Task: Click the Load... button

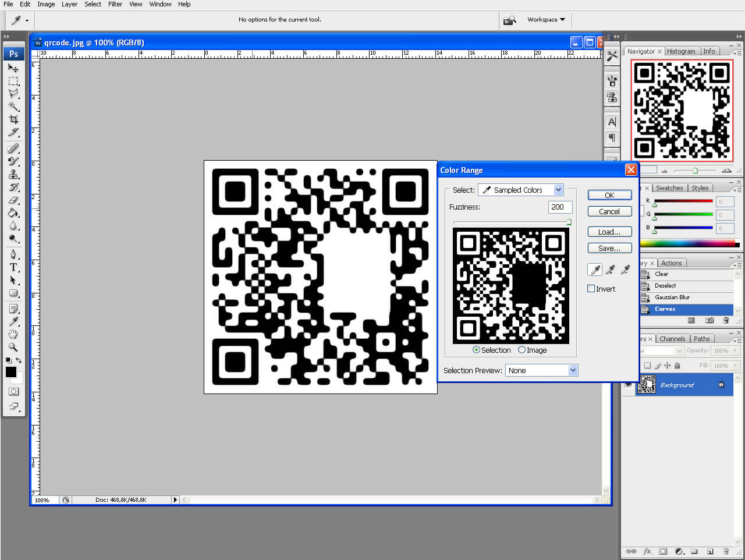Action: [609, 232]
